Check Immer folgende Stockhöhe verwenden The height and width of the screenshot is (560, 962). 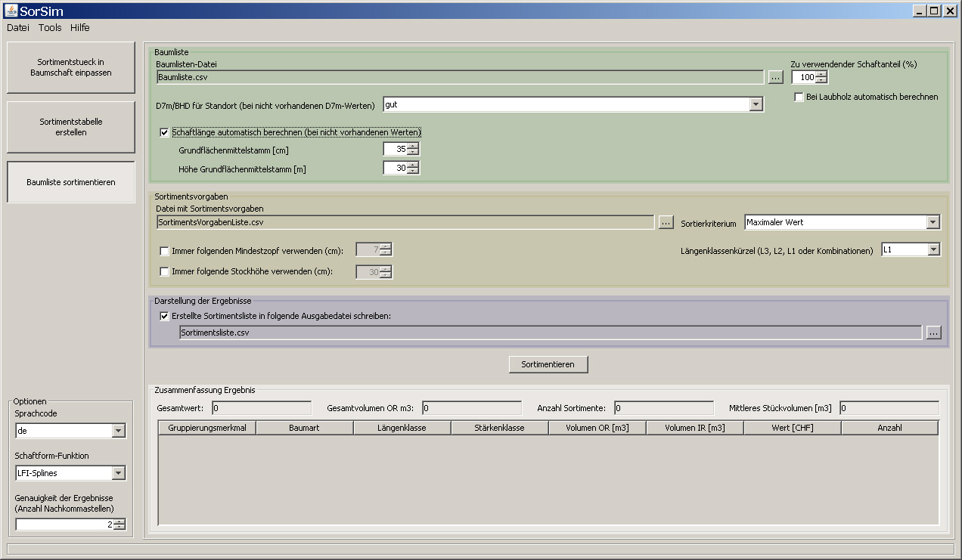coord(165,271)
